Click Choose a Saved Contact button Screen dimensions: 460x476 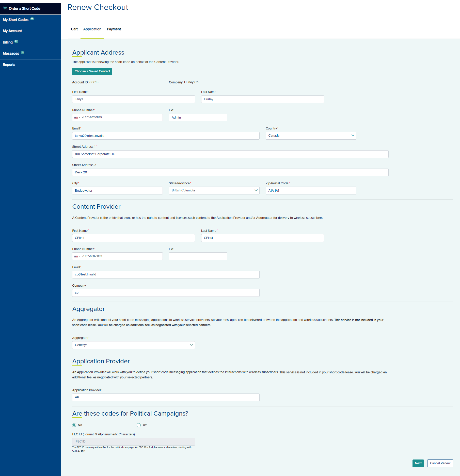point(92,71)
